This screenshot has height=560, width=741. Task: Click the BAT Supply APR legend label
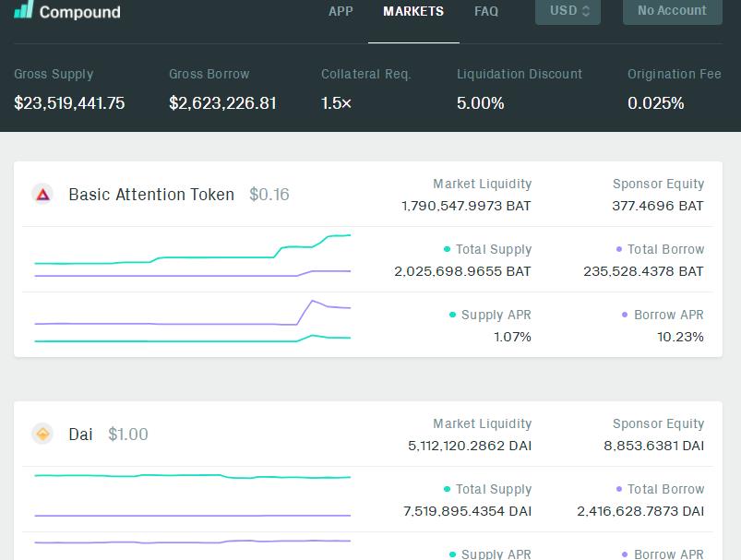tap(496, 315)
